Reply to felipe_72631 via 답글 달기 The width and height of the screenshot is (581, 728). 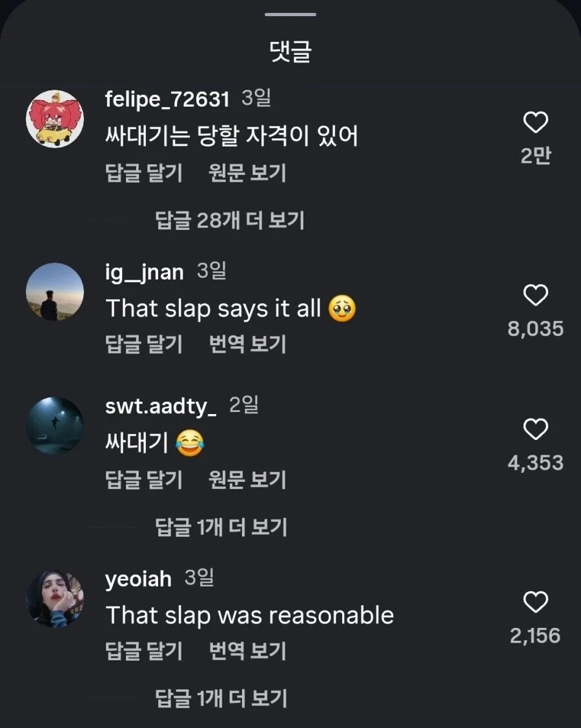(144, 173)
